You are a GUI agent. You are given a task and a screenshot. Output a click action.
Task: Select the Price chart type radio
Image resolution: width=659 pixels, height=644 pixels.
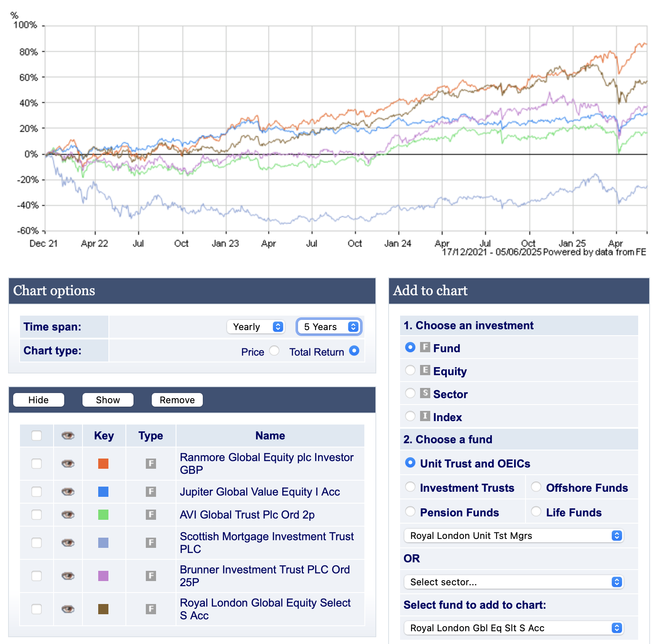coord(274,350)
